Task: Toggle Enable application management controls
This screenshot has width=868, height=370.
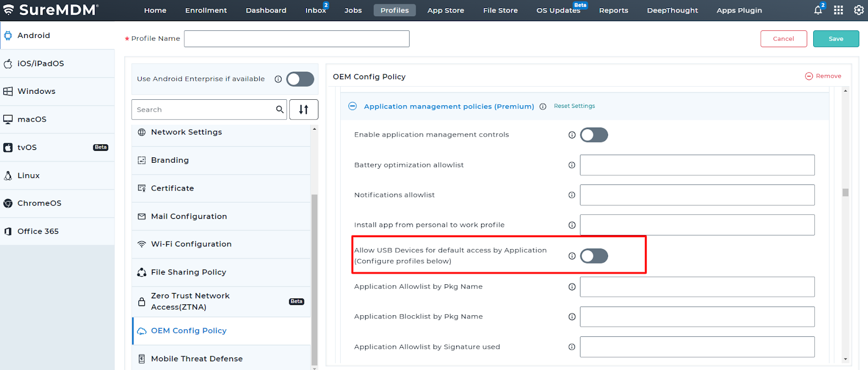Action: [x=594, y=135]
